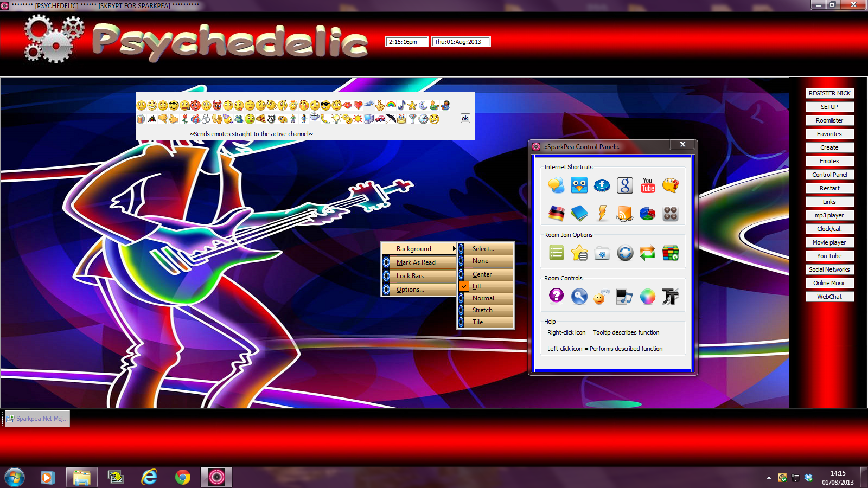Click the Restart sidebar button
Image resolution: width=868 pixels, height=488 pixels.
[x=829, y=188]
